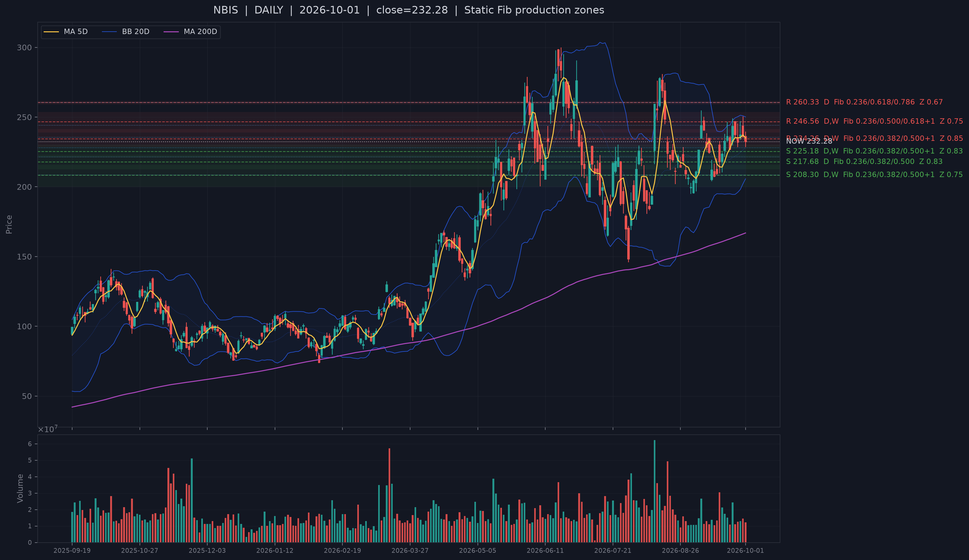Click the MA 200D legend entry
The width and height of the screenshot is (969, 560).
click(x=190, y=32)
